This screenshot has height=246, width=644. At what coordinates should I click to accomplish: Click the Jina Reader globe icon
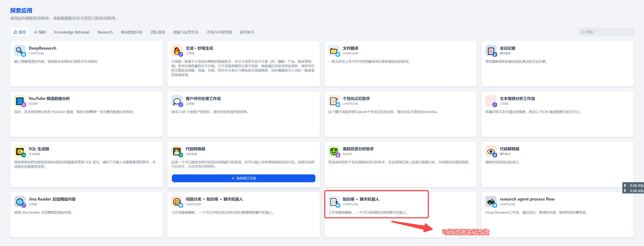[19, 201]
